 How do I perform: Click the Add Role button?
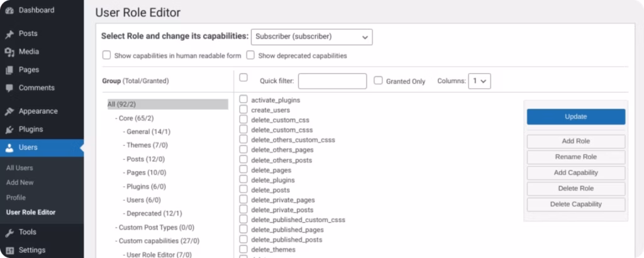[x=576, y=142]
